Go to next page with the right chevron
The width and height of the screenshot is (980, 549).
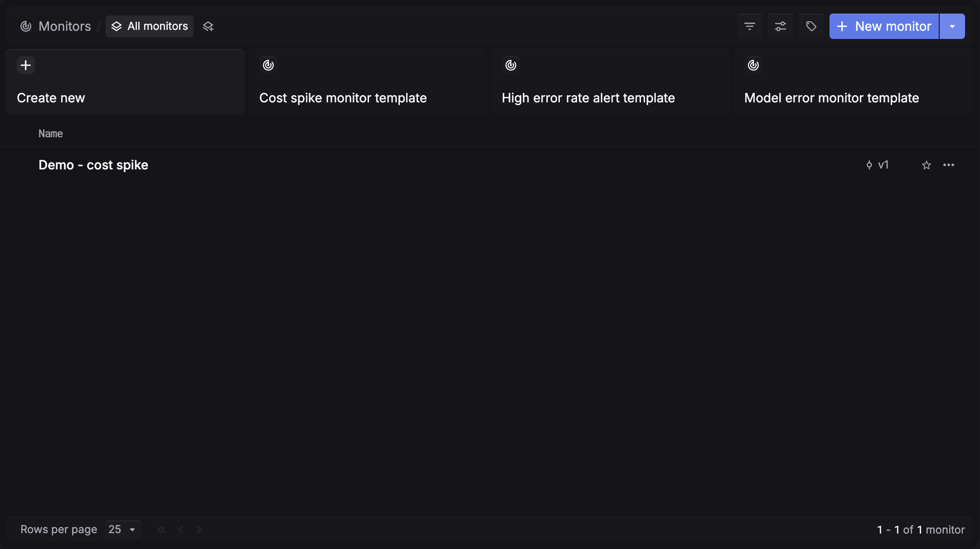tap(200, 529)
